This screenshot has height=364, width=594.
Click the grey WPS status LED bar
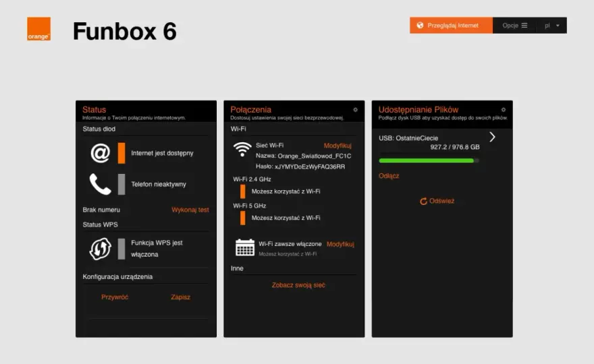tap(122, 249)
